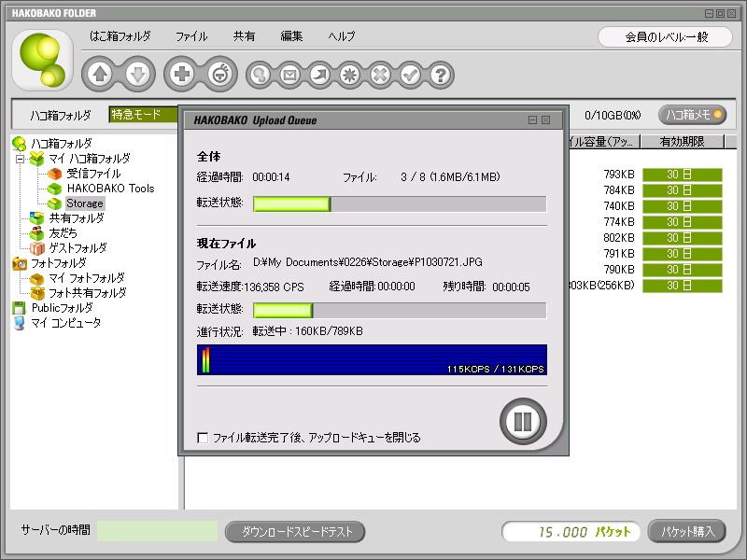
Task: Click the plus add toolbar icon
Action: click(x=181, y=75)
